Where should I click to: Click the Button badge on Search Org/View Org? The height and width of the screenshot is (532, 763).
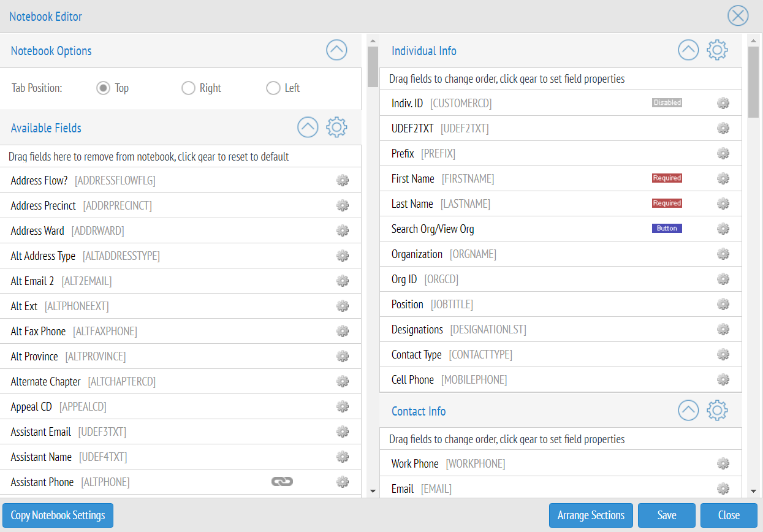(x=667, y=229)
